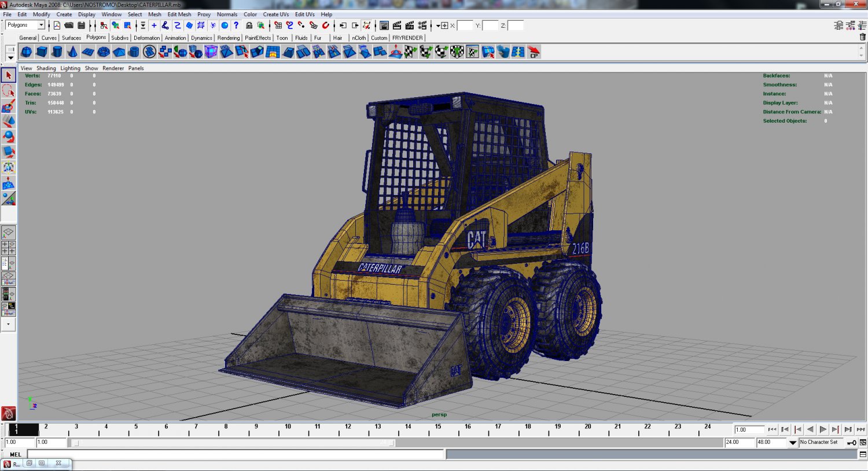The width and height of the screenshot is (868, 471).
Task: Go to end of playback range
Action: click(860, 429)
